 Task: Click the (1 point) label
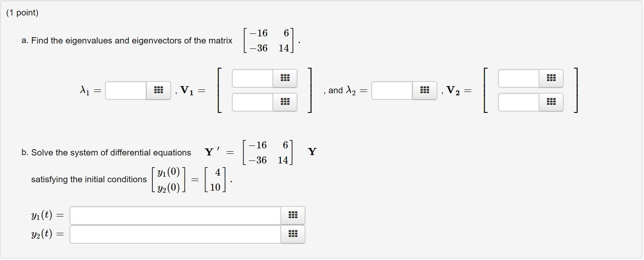coord(21,13)
